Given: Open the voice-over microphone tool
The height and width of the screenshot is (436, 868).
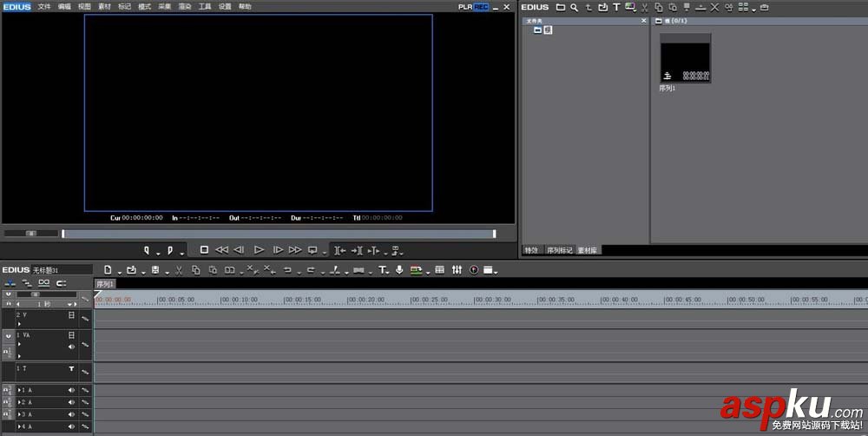Looking at the screenshot, I should (x=399, y=270).
